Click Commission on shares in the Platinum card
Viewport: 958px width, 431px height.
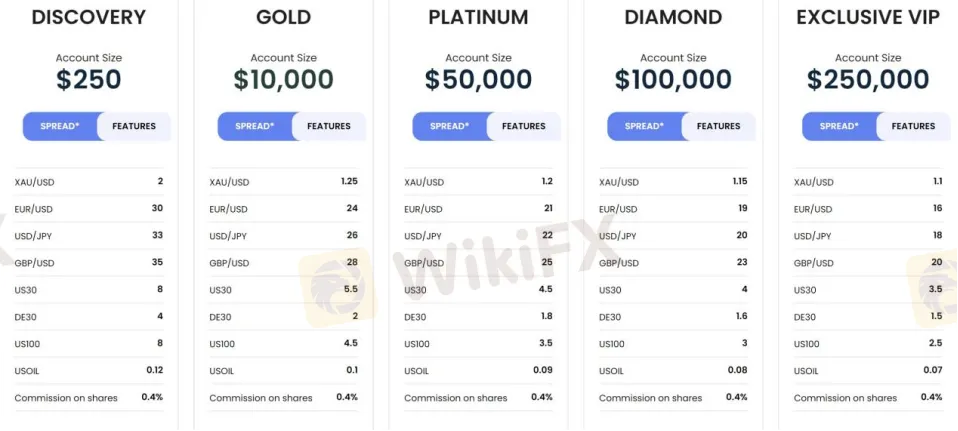456,398
